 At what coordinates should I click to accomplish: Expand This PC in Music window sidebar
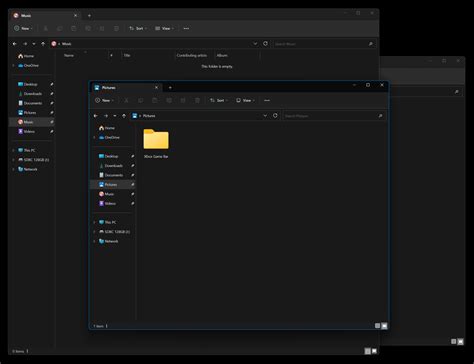pyautogui.click(x=13, y=150)
